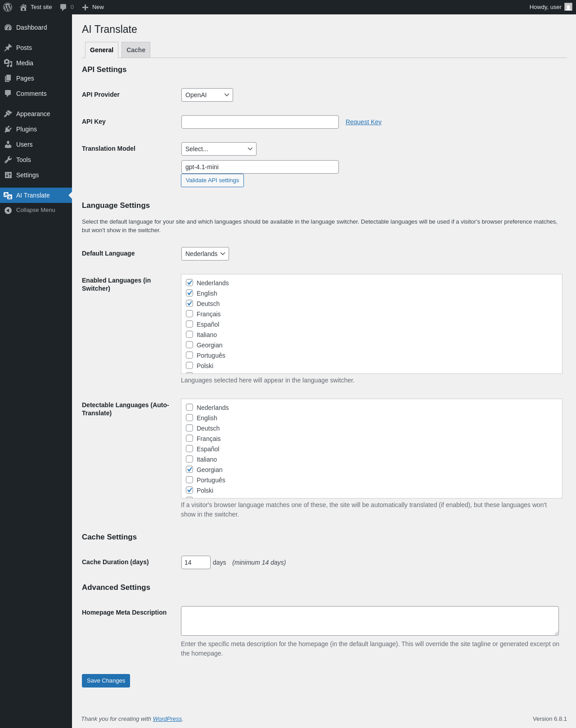Click the Plugins plug icon

8,129
